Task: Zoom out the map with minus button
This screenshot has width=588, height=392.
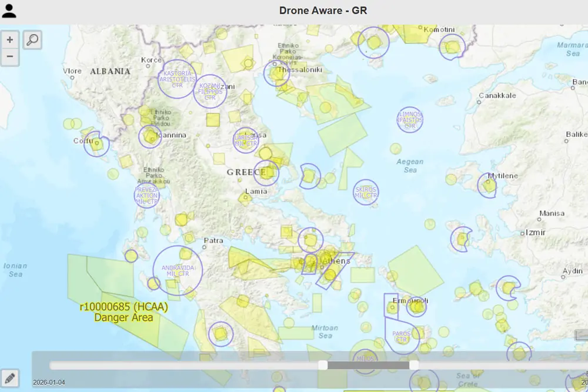Action: 10,57
